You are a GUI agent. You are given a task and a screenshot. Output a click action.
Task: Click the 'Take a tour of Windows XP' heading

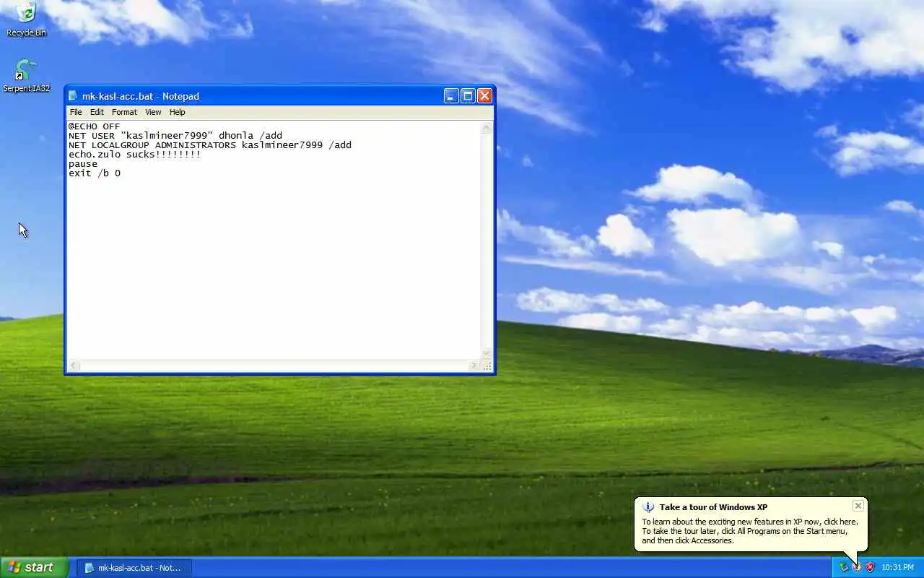point(713,507)
